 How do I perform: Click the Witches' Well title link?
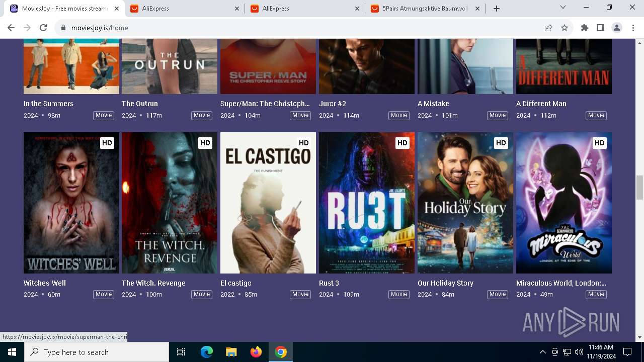45,283
